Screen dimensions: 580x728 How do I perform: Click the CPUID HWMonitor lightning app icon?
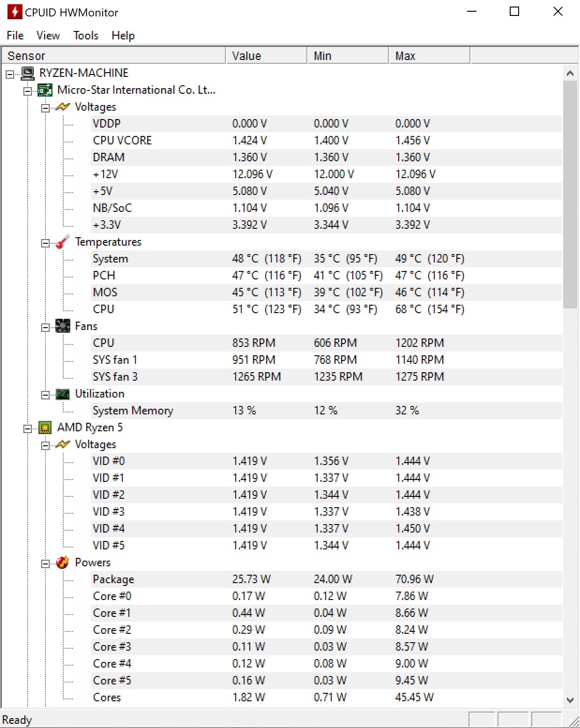click(x=15, y=12)
